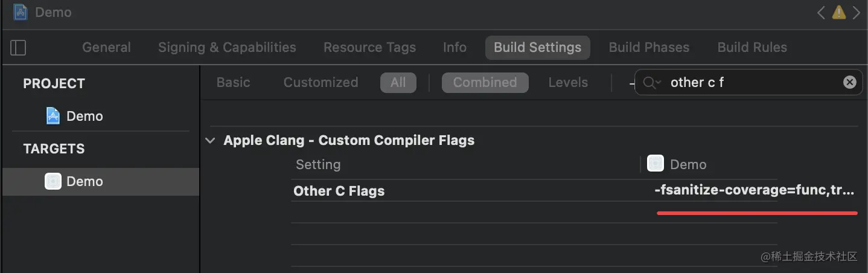Toggle the sidebar panel icon
Screen dimensions: 868x273
18,48
